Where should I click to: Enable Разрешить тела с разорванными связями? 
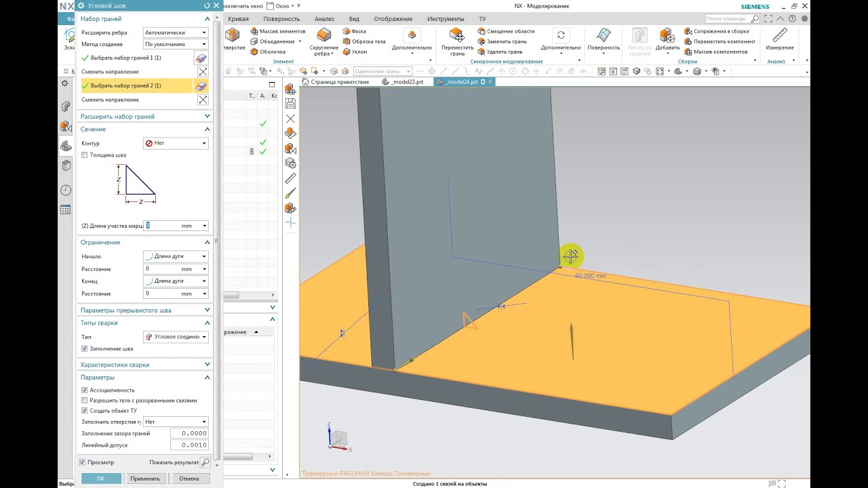[84, 400]
